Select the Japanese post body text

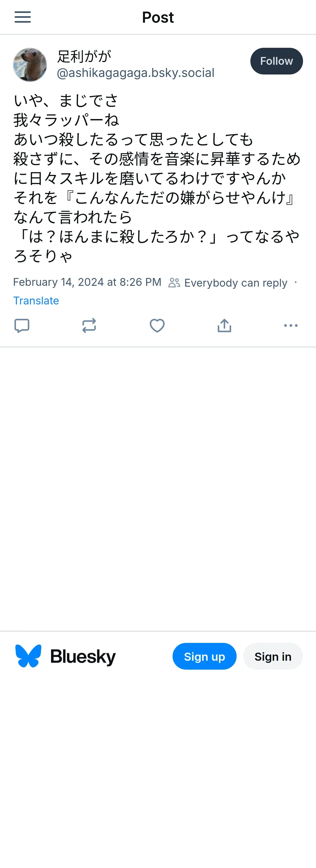click(x=157, y=178)
